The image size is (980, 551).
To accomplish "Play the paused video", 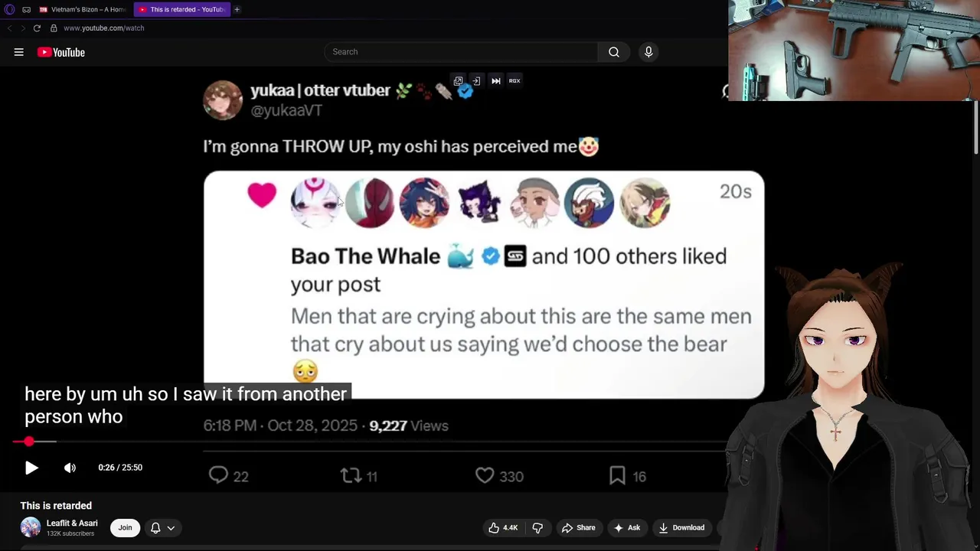I will tap(31, 468).
